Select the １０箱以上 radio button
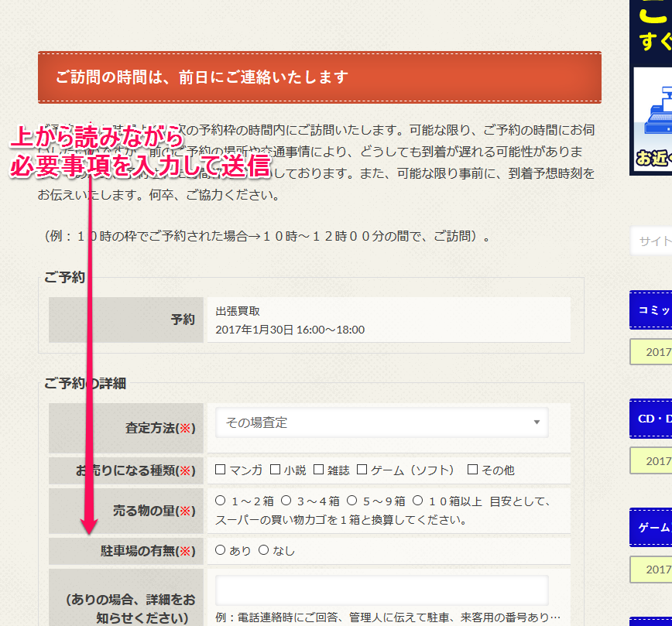Image resolution: width=672 pixels, height=626 pixels. tap(418, 500)
